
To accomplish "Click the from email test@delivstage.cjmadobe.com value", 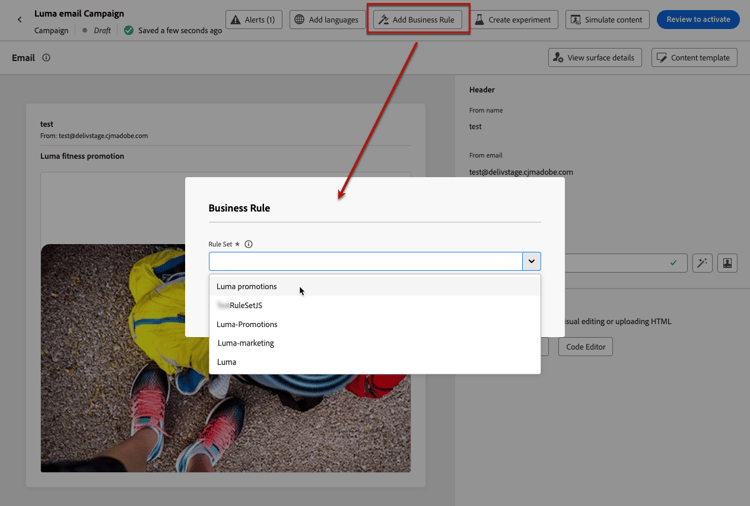I will tap(521, 172).
